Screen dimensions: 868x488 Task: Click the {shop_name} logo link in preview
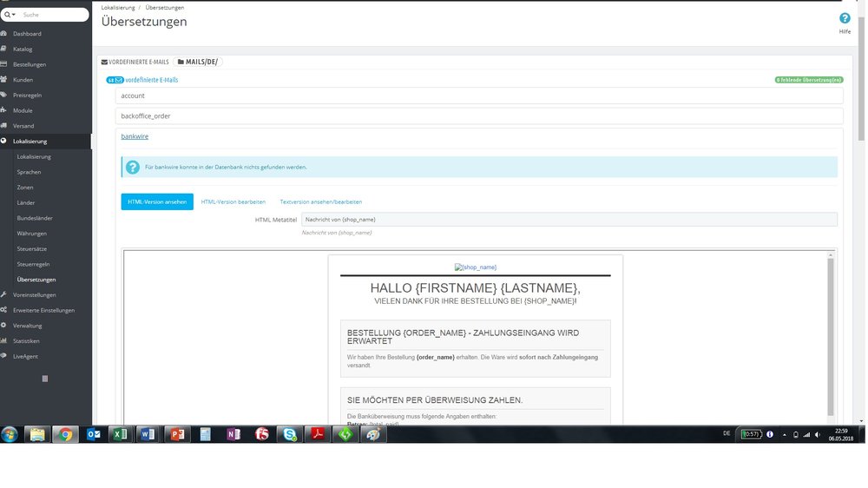[x=476, y=267]
